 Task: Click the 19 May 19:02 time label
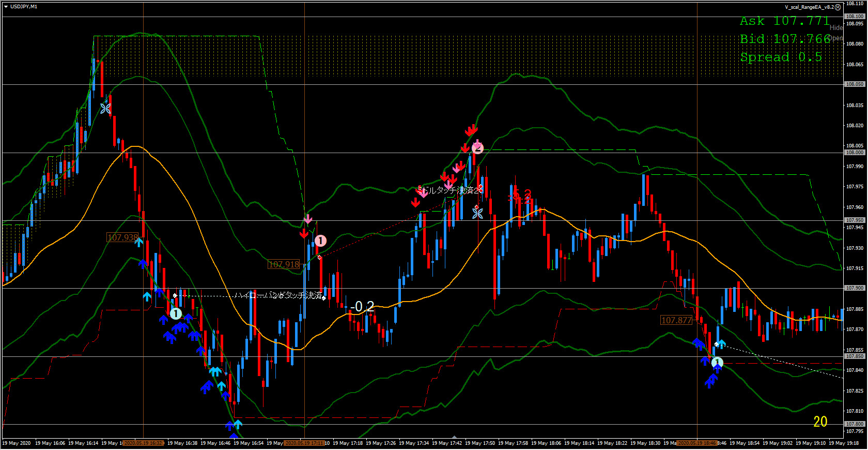coord(778,443)
